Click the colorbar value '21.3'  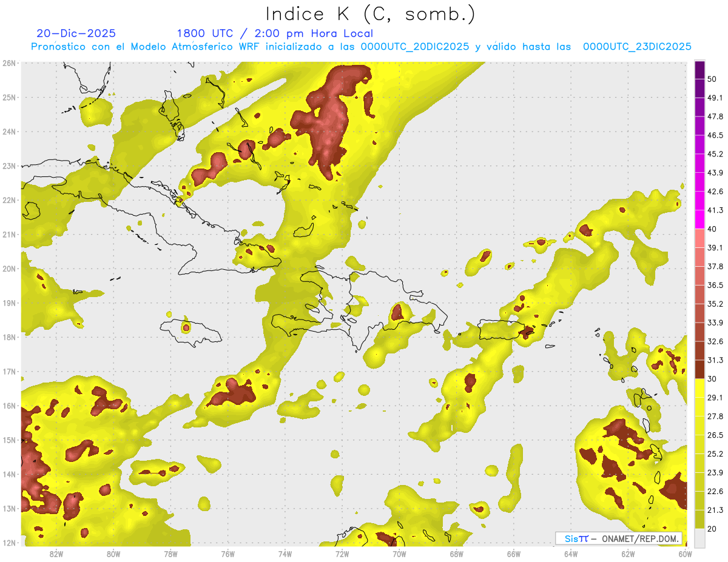[715, 510]
